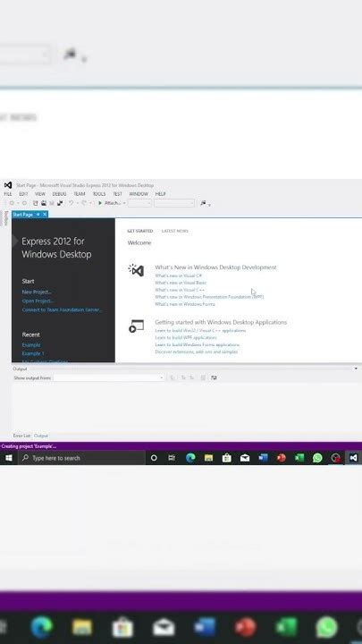Open Learn to build Windows Forms applications link
The image size is (362, 644).
pyautogui.click(x=197, y=345)
